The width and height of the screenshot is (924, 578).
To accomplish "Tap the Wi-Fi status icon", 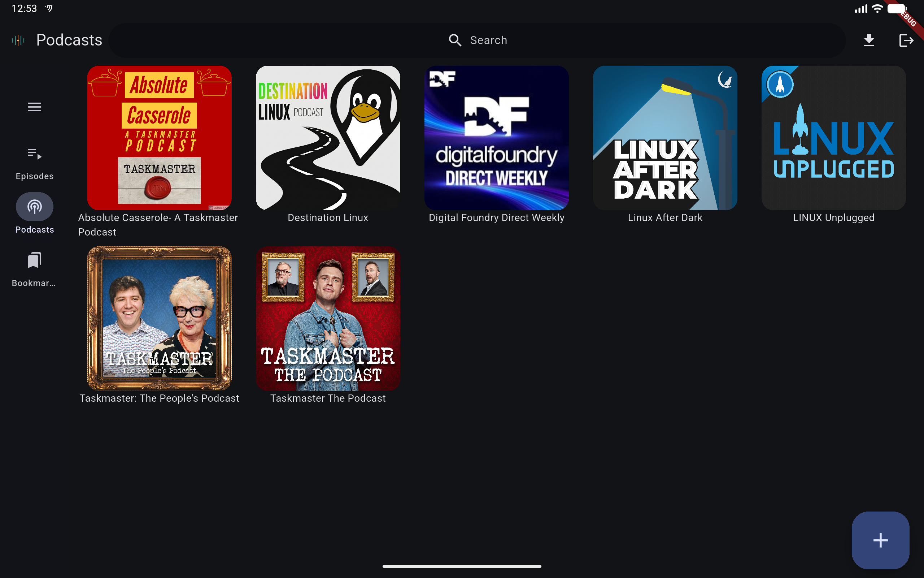I will click(x=877, y=8).
